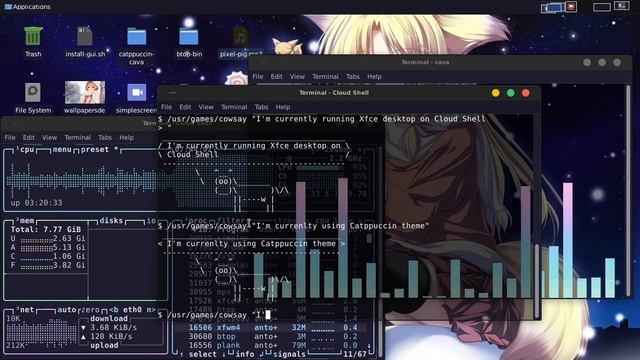Click the yellow minimize button on Cloud Shell terminal

point(496,93)
